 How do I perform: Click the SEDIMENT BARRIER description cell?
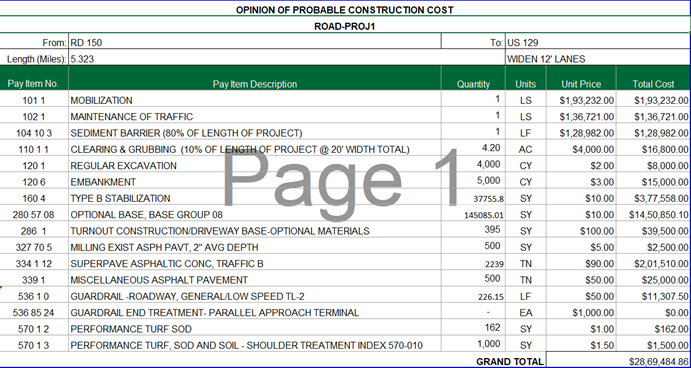click(255, 133)
